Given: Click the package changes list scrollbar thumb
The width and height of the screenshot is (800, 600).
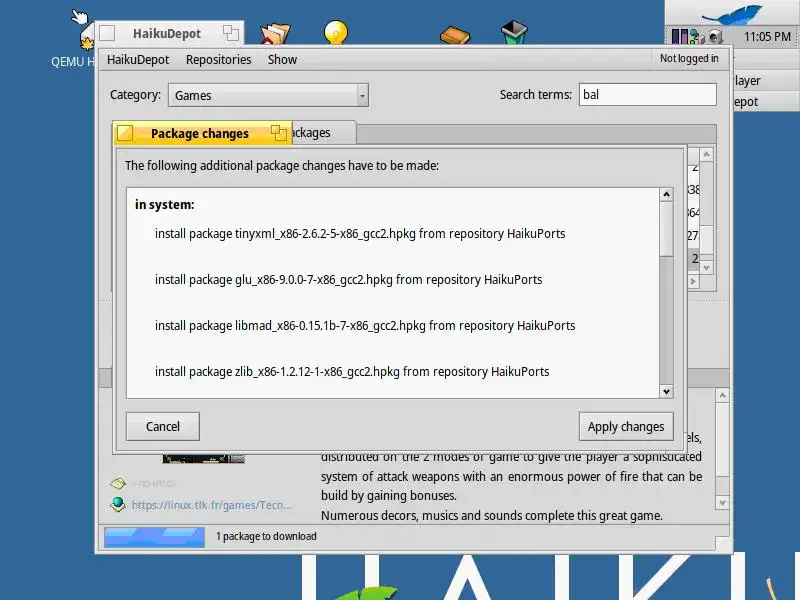Looking at the screenshot, I should click(666, 229).
